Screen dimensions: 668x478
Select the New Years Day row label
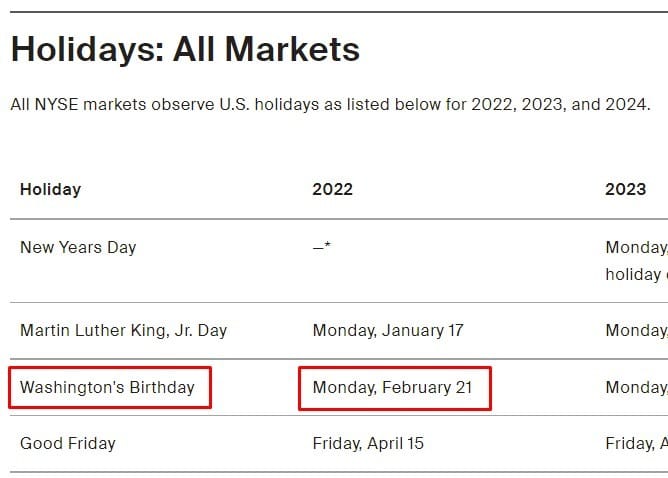(78, 248)
